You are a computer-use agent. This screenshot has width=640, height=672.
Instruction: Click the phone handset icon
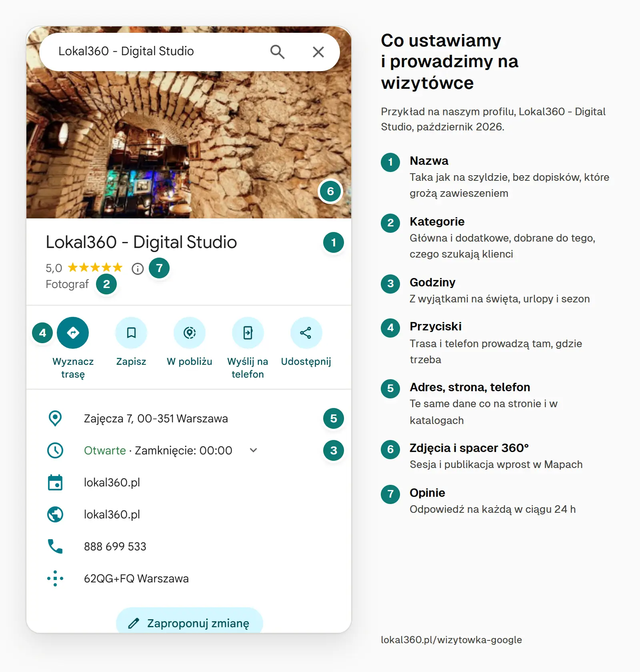[55, 546]
